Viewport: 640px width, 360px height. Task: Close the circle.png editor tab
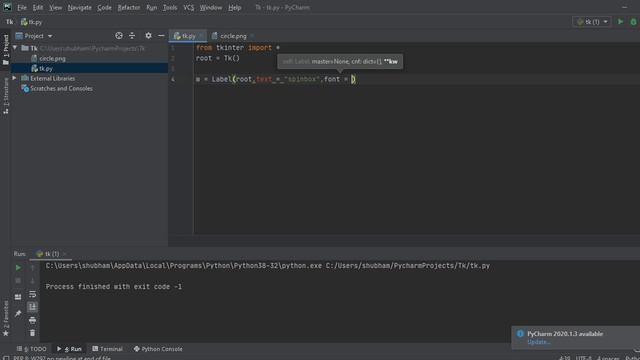pos(252,36)
